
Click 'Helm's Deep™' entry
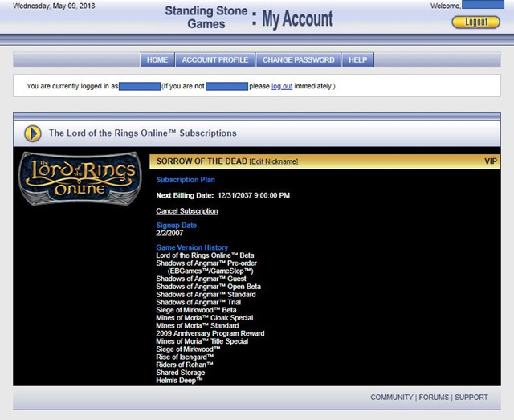point(179,381)
